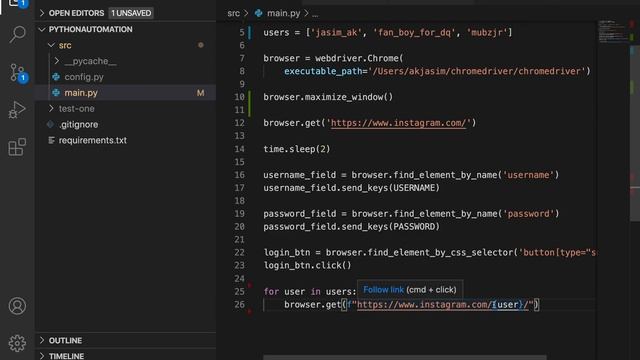
Task: Collapse the src folder
Action: coord(51,45)
